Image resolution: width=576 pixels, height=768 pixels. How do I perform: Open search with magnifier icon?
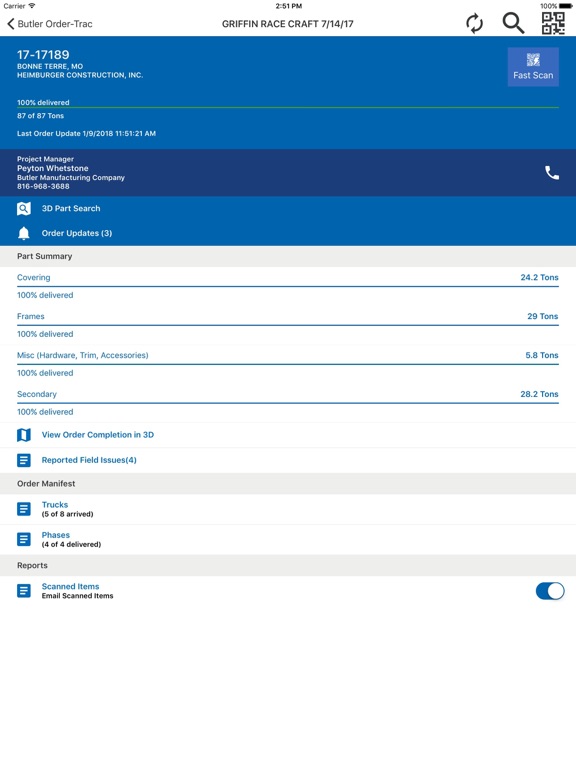coord(513,23)
